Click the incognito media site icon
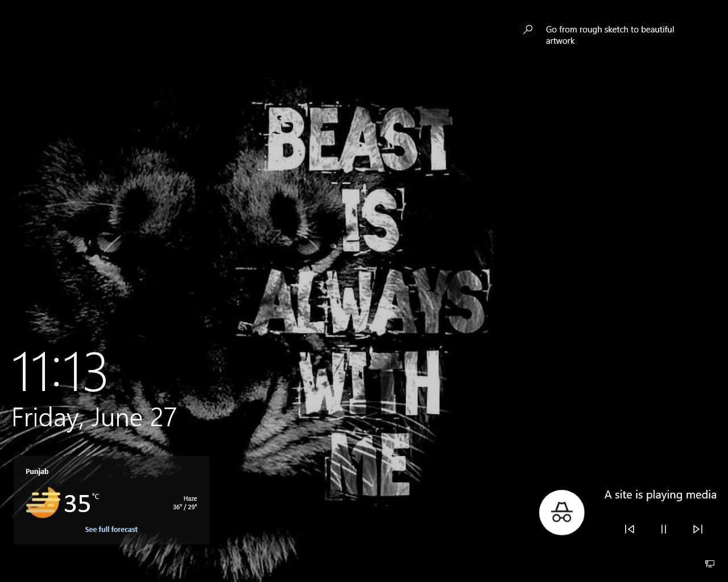Image resolution: width=728 pixels, height=582 pixels. [x=562, y=512]
